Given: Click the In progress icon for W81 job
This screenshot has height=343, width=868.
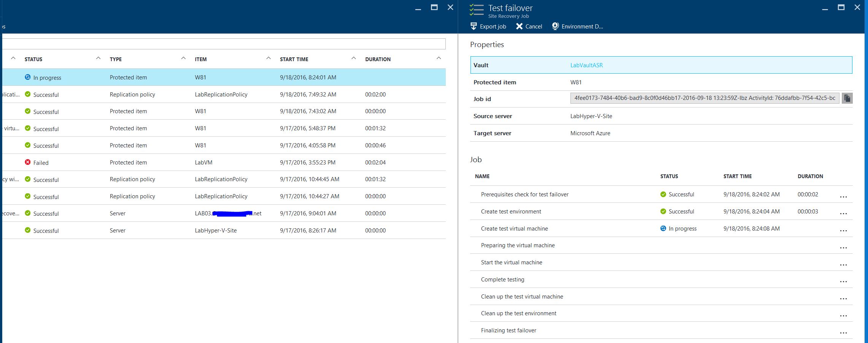Looking at the screenshot, I should pos(28,77).
